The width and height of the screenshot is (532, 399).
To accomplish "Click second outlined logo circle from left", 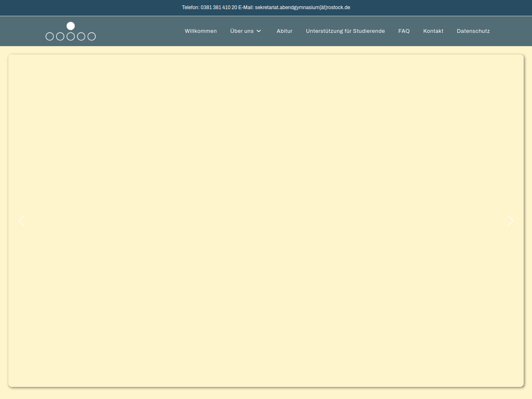I will (60, 37).
